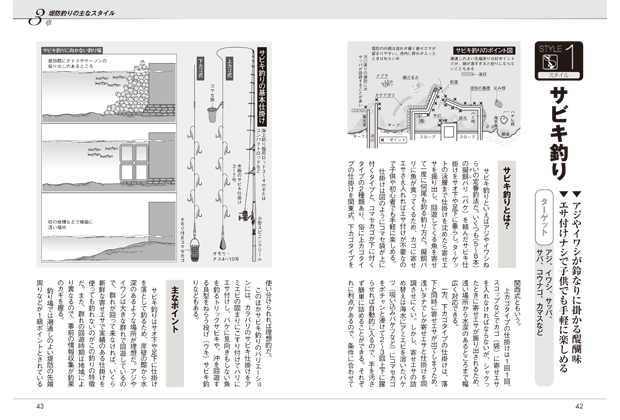
Task: Click page number 42
Action: click(579, 406)
